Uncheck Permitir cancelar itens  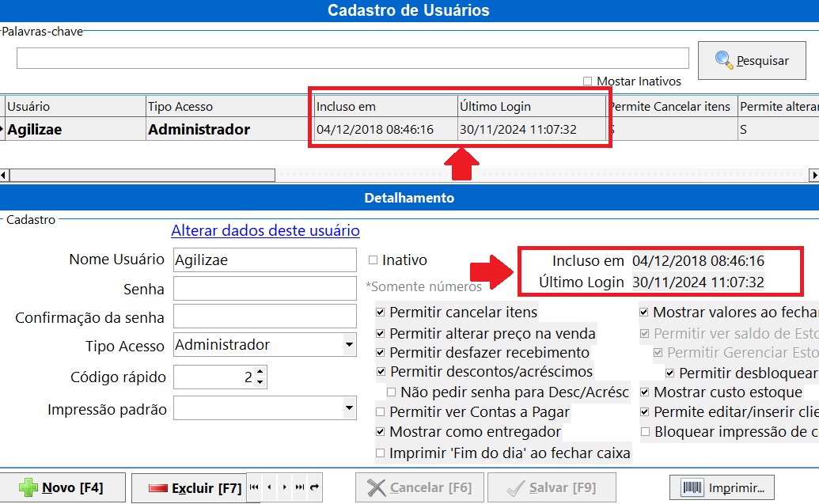(381, 313)
